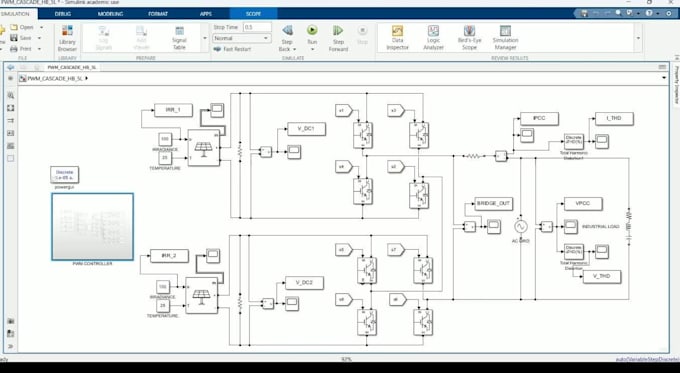Expand the Review Results gallery arrow
The width and height of the screenshot is (680, 373).
(638, 38)
